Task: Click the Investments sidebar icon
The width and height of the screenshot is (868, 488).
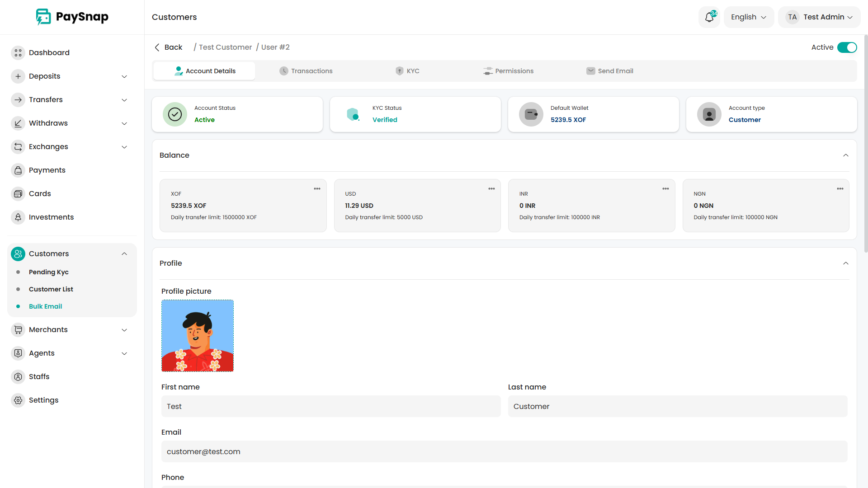Action: click(x=18, y=217)
